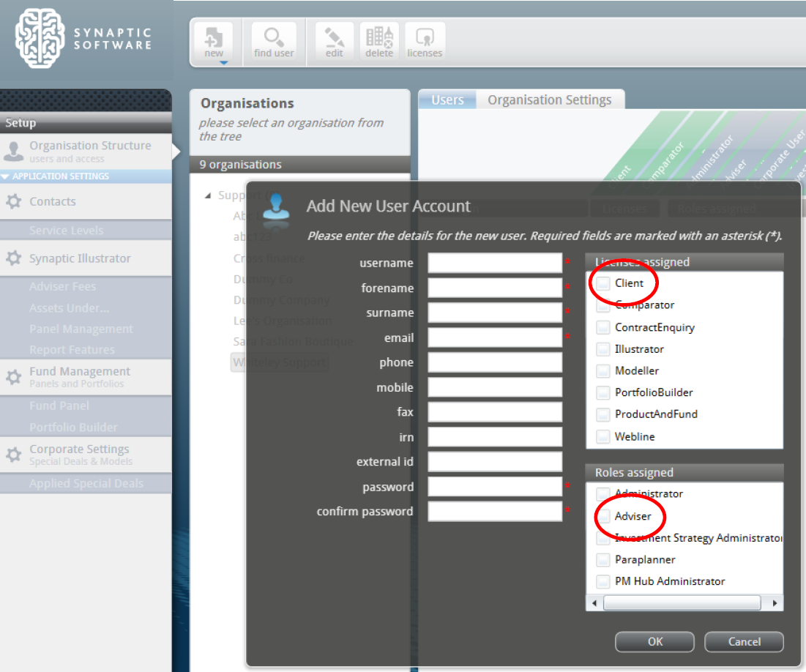The width and height of the screenshot is (806, 672).
Task: Select Cross finance in organisations tree
Action: tap(269, 258)
